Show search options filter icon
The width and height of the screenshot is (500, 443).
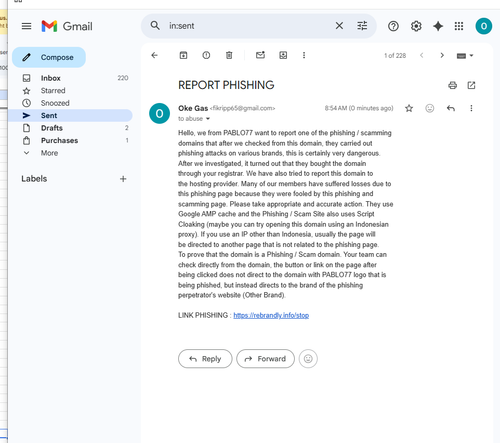(362, 26)
